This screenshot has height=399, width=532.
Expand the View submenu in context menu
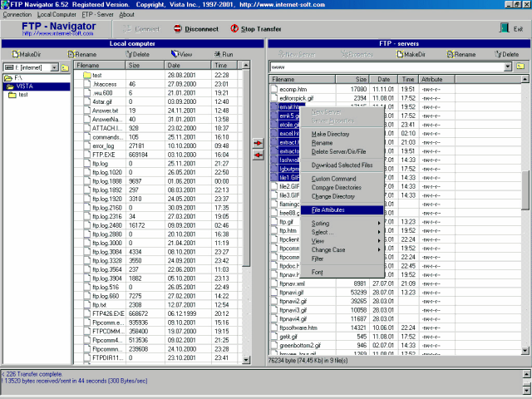342,241
